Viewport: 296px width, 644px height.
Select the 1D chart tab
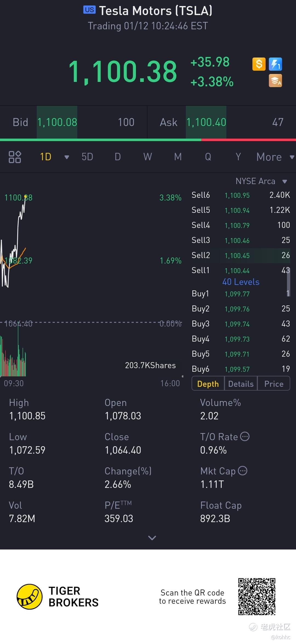point(46,157)
